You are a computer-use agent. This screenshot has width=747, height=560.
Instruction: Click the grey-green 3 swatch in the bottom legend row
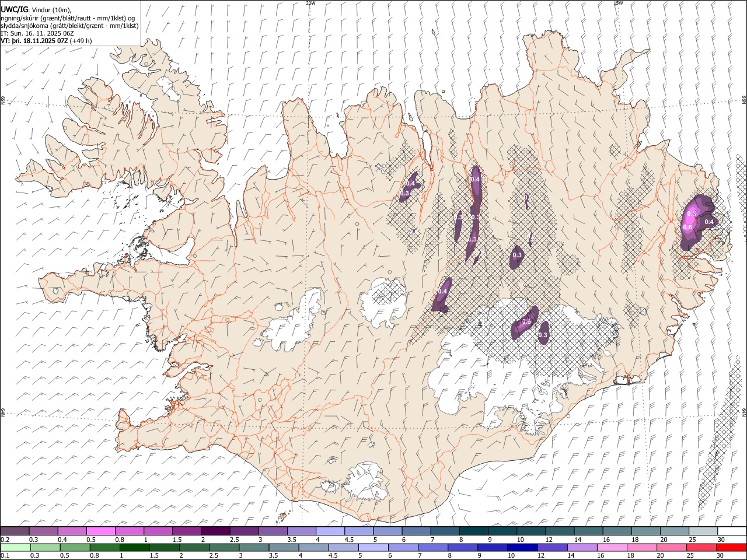254,548
